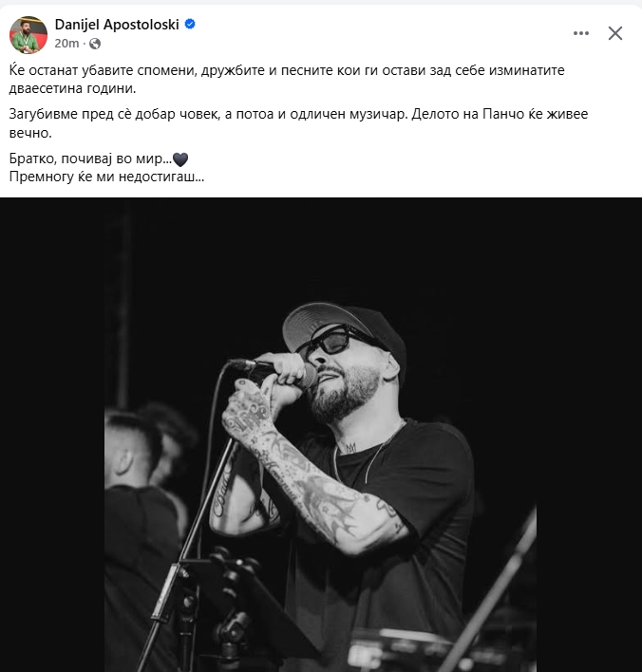
Task: Click the music stand in the photo
Action: coord(240,608)
